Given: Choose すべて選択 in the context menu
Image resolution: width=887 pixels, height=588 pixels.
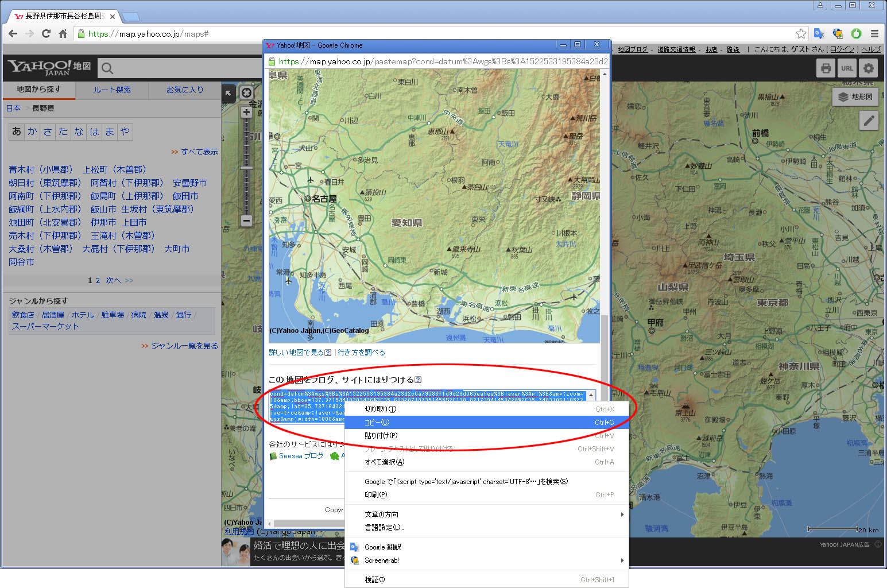Looking at the screenshot, I should 487,462.
